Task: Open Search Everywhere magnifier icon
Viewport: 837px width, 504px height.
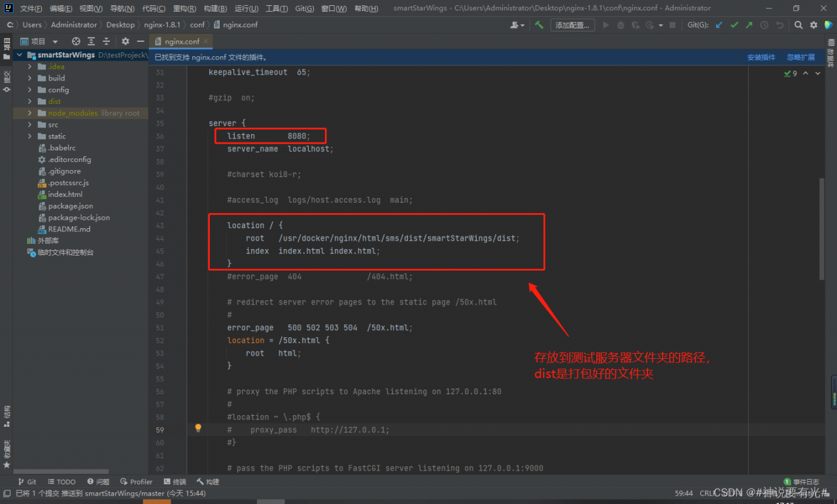Action: (798, 25)
